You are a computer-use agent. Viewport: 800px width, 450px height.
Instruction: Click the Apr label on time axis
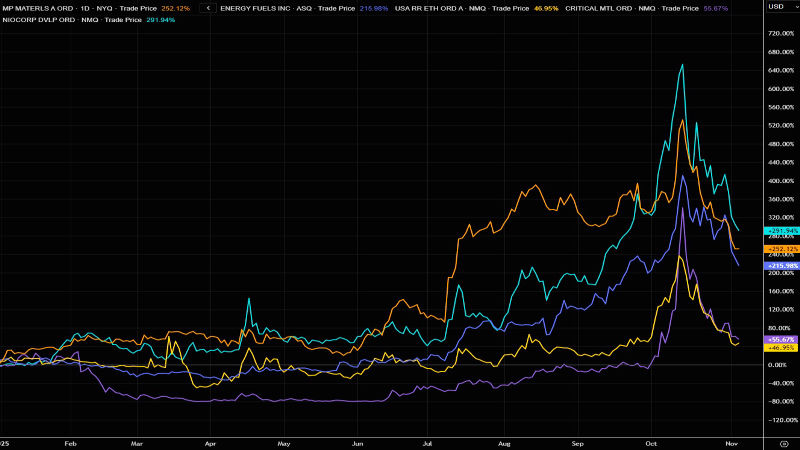click(211, 440)
